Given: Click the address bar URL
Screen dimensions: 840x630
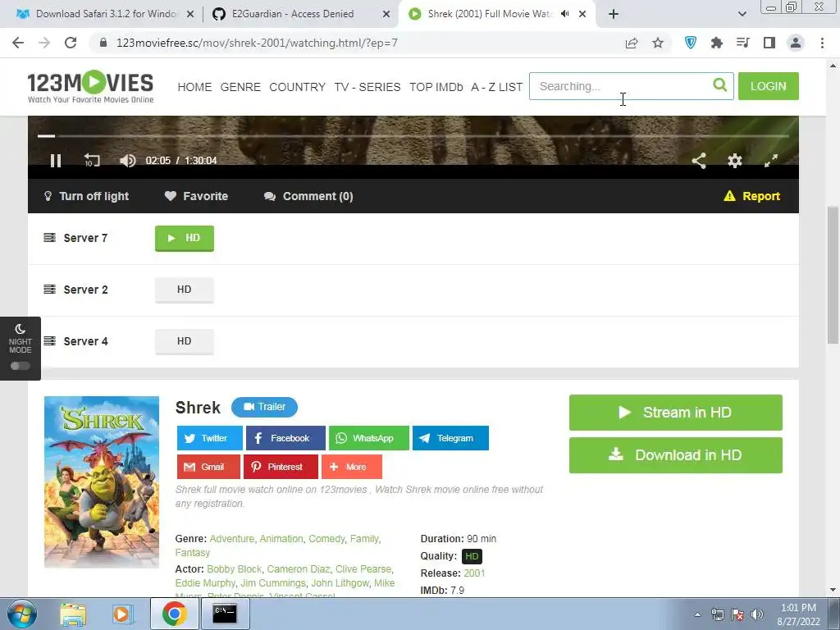Looking at the screenshot, I should click(257, 43).
